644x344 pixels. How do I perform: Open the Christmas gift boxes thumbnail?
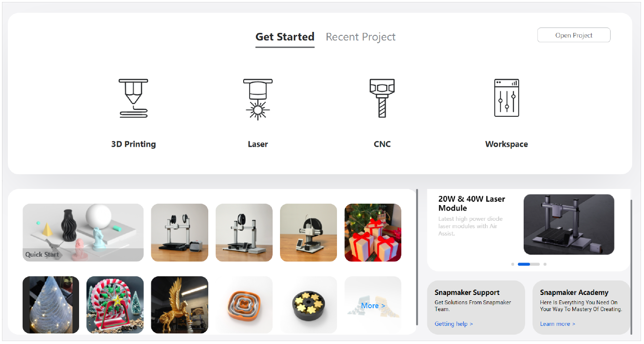point(373,233)
